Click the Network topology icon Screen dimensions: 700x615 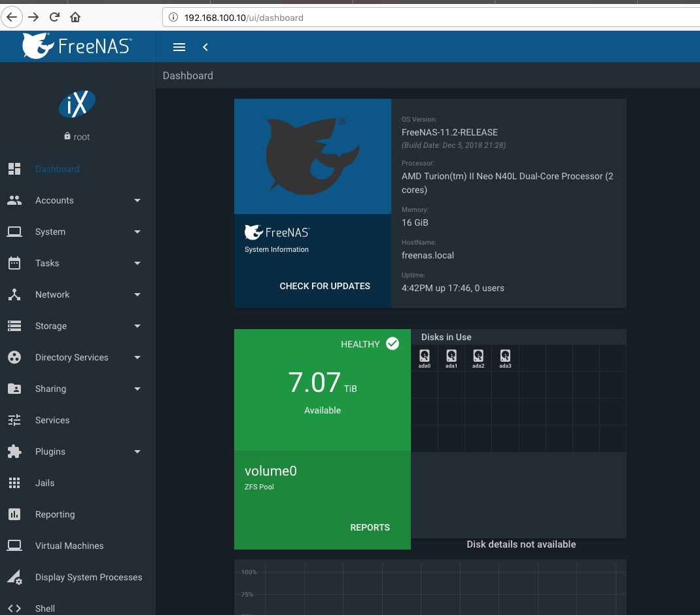[x=14, y=294]
